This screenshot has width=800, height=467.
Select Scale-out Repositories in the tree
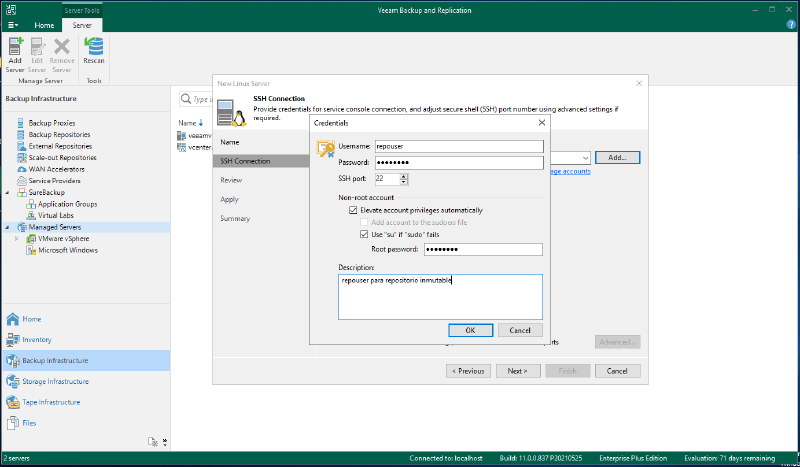62,158
